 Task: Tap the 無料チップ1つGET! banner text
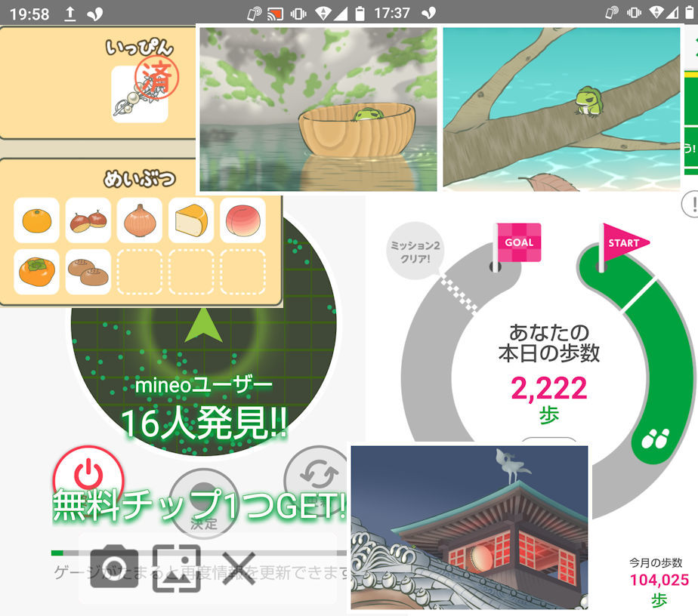point(199,506)
